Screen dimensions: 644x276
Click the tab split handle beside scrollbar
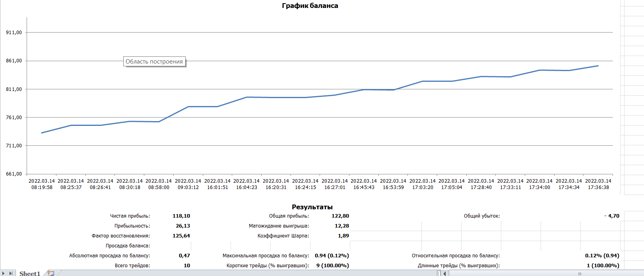(x=439, y=273)
